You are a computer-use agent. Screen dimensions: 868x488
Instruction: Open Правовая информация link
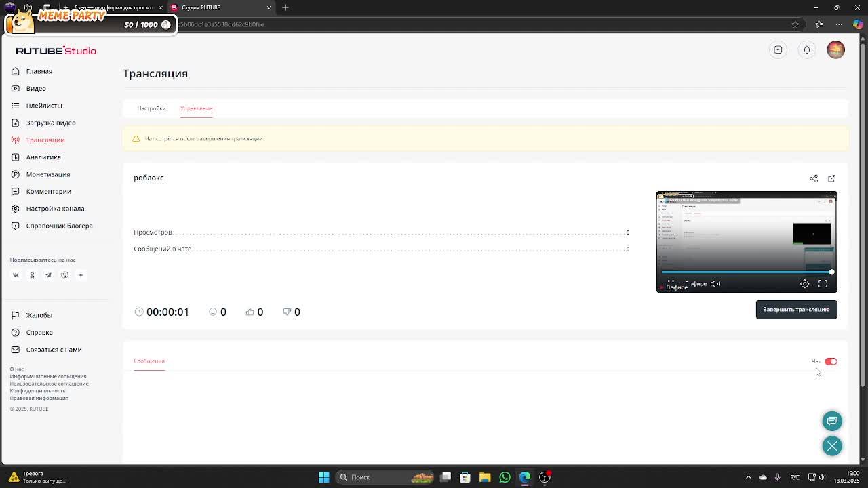click(39, 398)
